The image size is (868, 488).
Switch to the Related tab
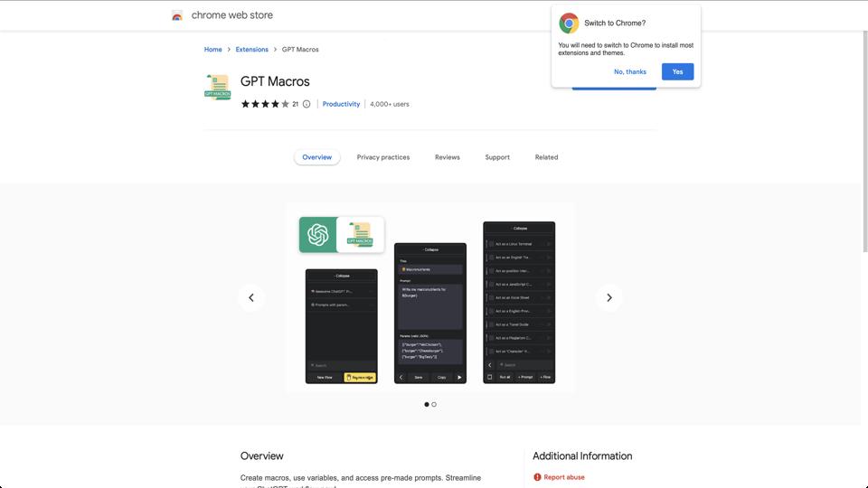546,157
